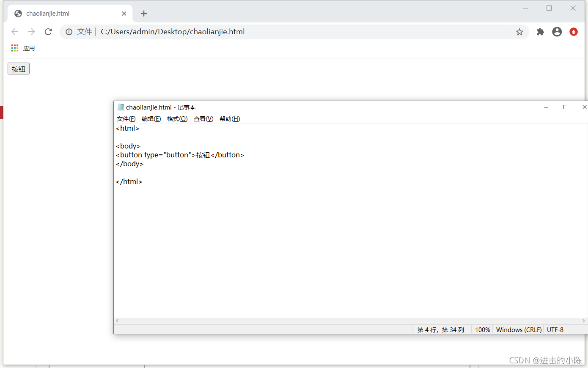588x368 pixels.
Task: Open Notepad's 文件(F) menu
Action: (126, 119)
